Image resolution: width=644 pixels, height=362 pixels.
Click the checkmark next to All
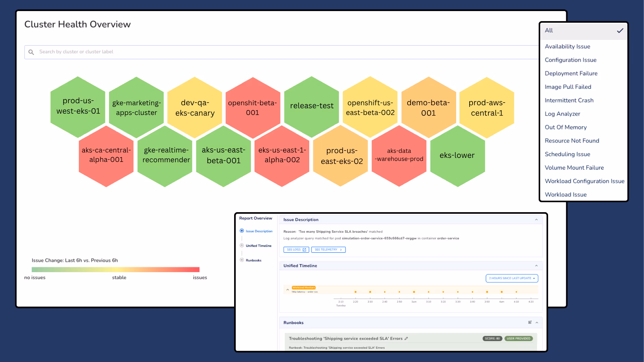(x=620, y=31)
